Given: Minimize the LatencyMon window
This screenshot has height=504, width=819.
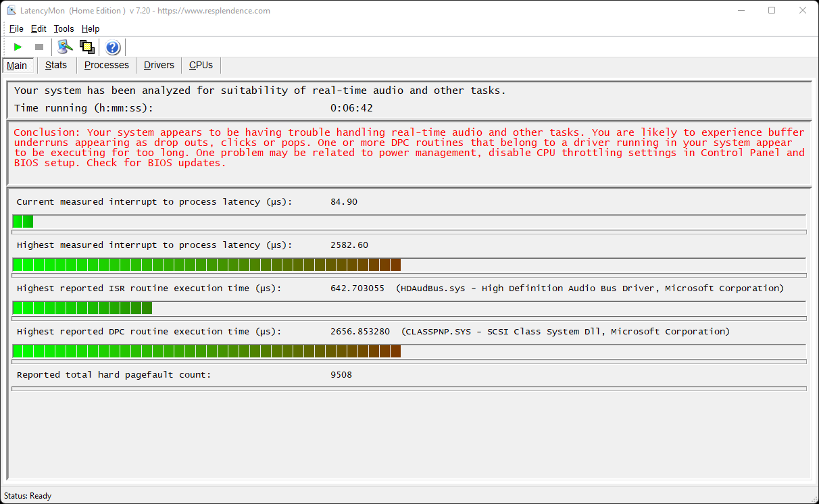Looking at the screenshot, I should [x=741, y=11].
